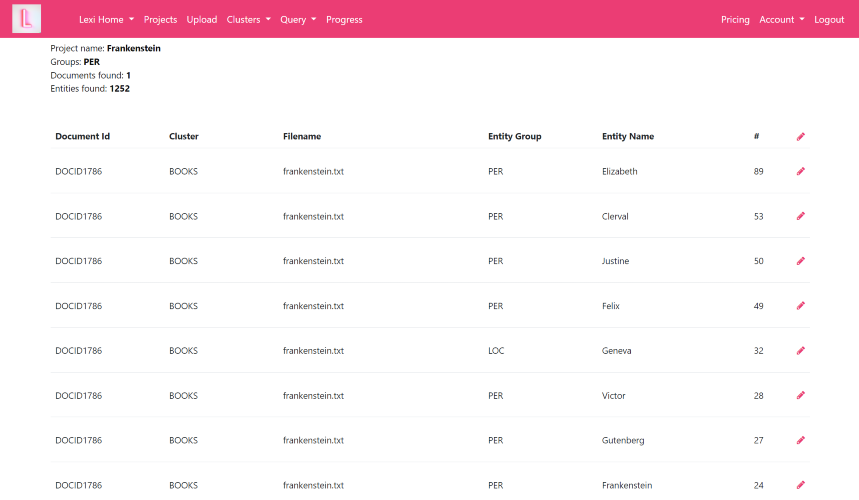Click the edit icon for Victor
The width and height of the screenshot is (859, 500).
(x=800, y=396)
